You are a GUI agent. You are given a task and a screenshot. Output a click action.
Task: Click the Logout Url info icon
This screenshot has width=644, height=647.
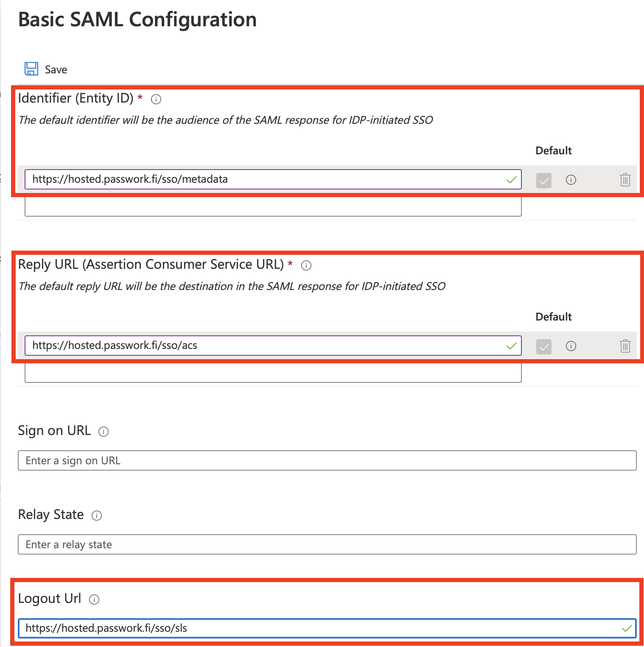point(95,600)
